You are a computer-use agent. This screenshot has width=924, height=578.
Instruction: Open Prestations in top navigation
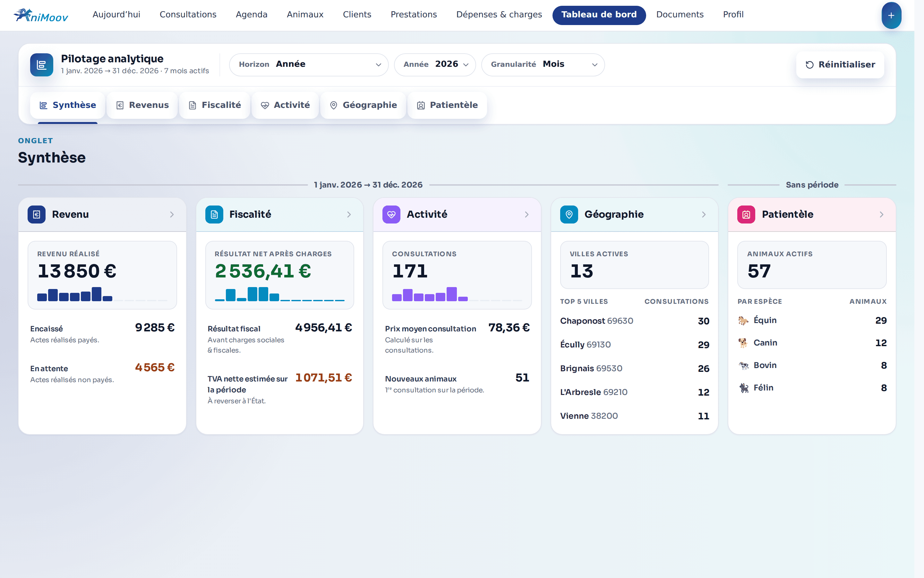[414, 14]
